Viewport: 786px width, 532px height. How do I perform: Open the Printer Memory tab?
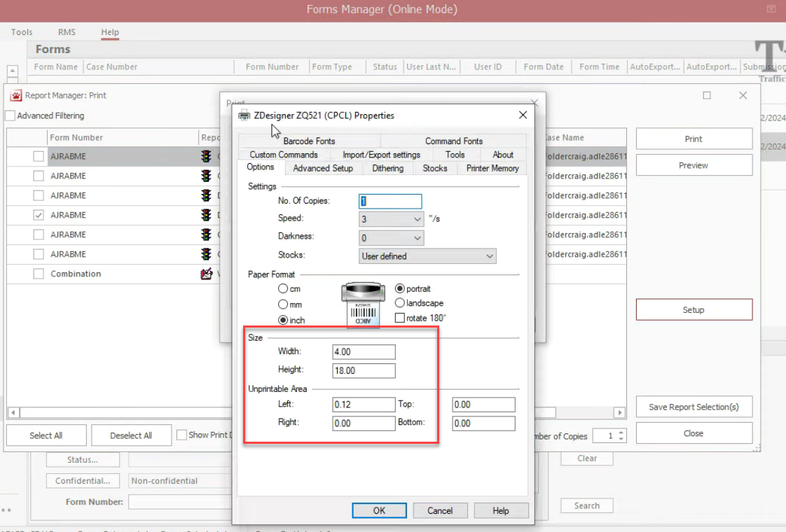coord(492,168)
